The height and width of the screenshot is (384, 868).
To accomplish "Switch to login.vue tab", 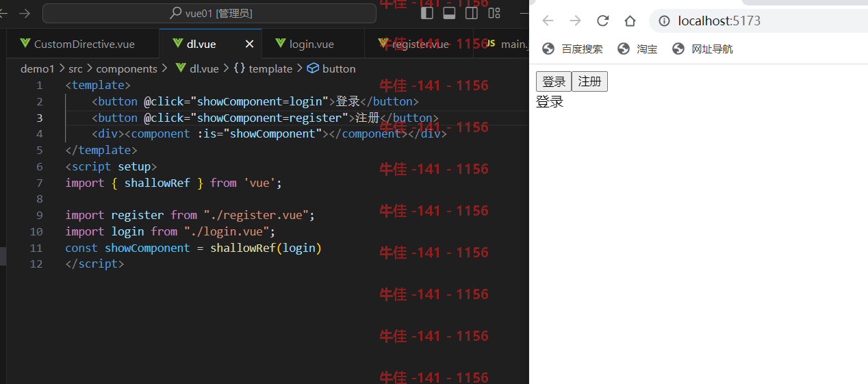I will [311, 44].
